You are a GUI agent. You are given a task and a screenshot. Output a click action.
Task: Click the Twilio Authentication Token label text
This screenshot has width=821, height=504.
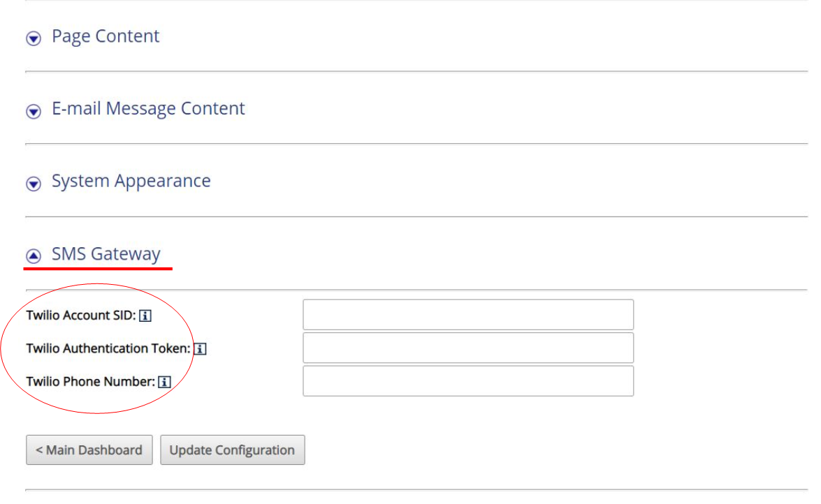[x=108, y=348]
